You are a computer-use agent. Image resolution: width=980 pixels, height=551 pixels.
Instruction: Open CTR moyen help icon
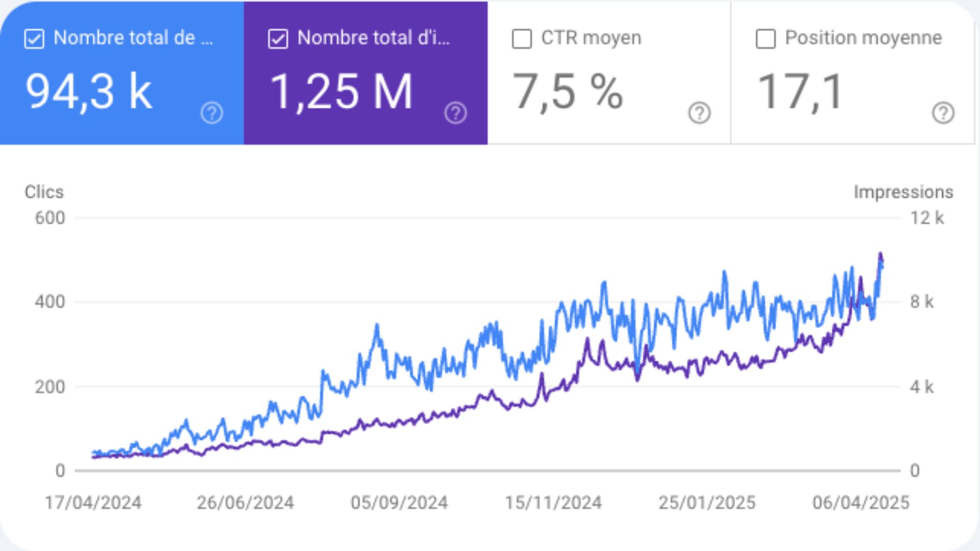tap(699, 113)
